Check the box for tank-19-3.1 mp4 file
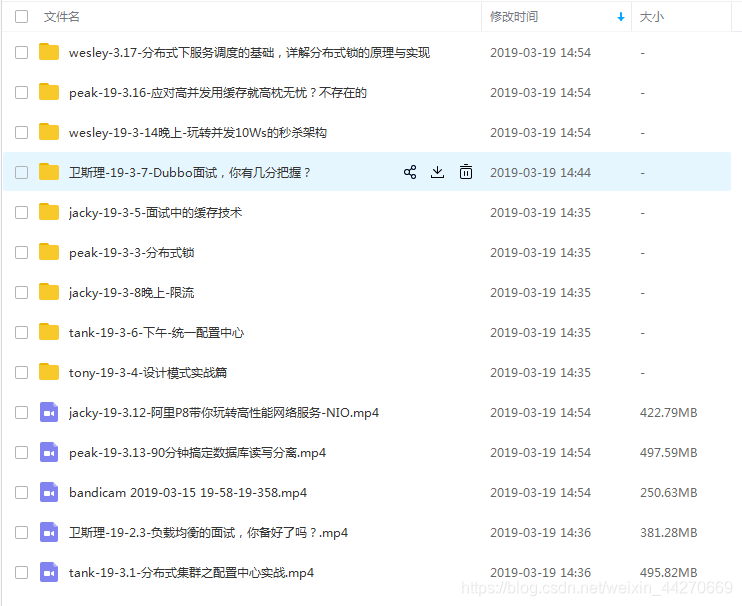Image resolution: width=742 pixels, height=606 pixels. (x=21, y=572)
